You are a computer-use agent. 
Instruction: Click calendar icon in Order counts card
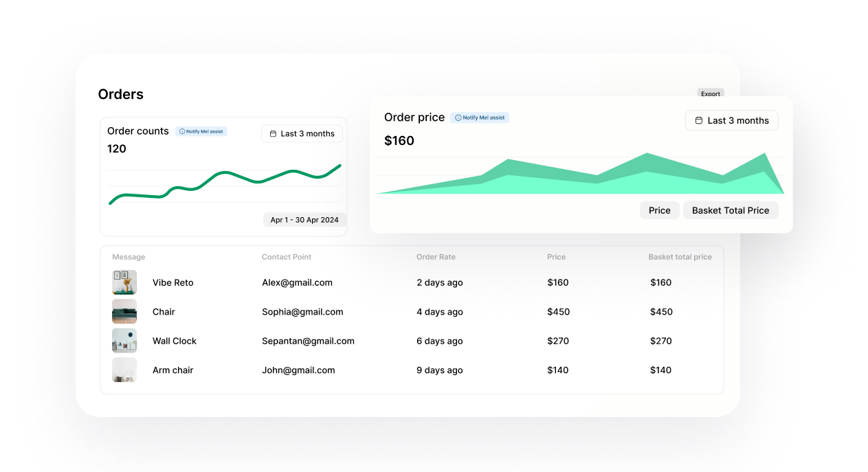click(x=273, y=134)
